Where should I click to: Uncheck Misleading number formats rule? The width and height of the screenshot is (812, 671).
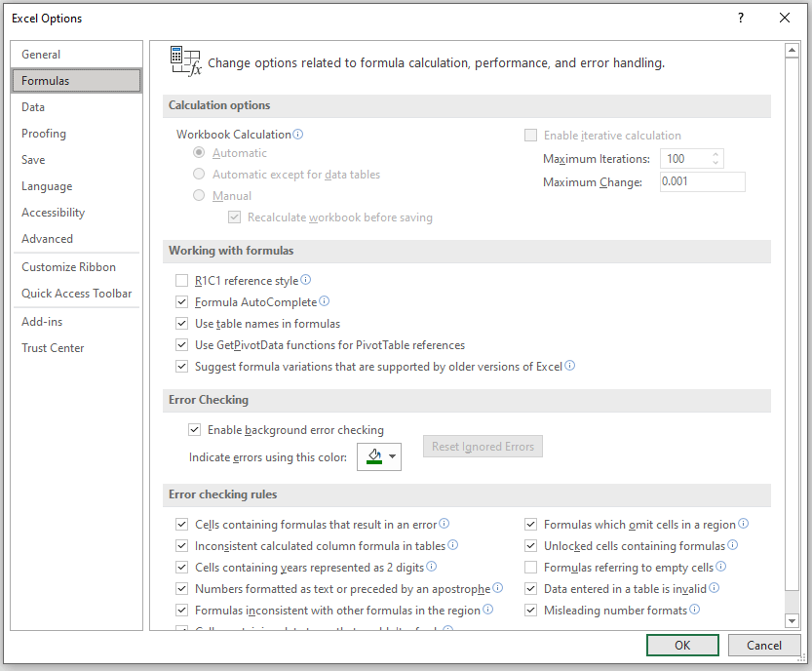pos(531,611)
